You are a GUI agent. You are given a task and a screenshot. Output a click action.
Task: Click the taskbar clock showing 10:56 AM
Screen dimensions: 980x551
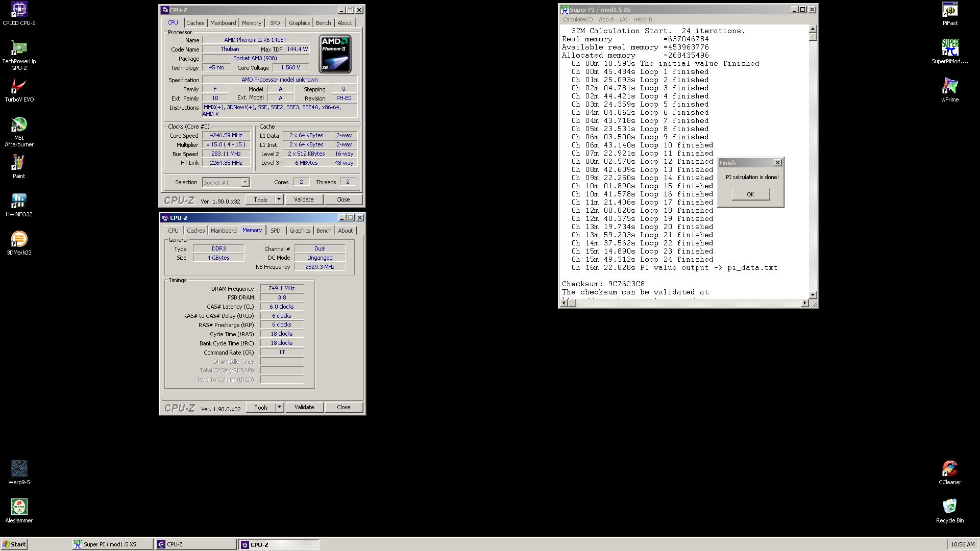(x=963, y=544)
